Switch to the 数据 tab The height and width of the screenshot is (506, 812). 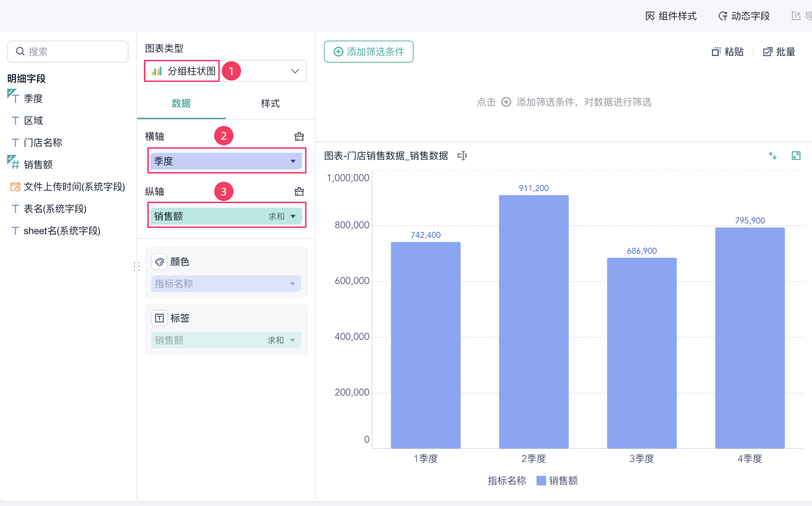coord(181,103)
